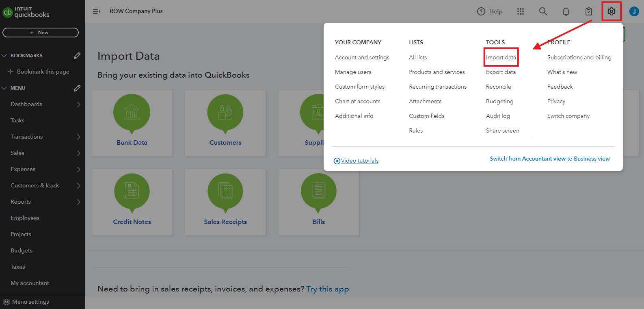Click the clipboard tasks icon in header
Viewport: 644px width, 309px height.
click(588, 11)
